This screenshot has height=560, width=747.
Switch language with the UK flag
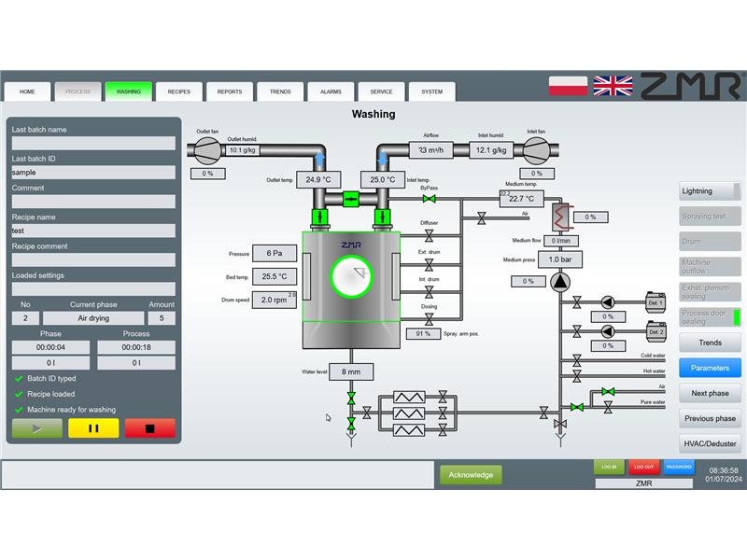pos(613,86)
